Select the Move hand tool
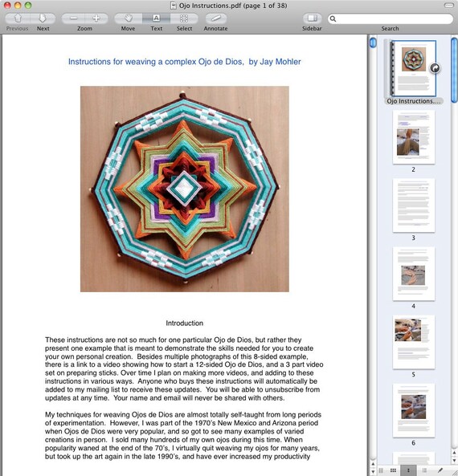The image size is (458, 476). [129, 18]
